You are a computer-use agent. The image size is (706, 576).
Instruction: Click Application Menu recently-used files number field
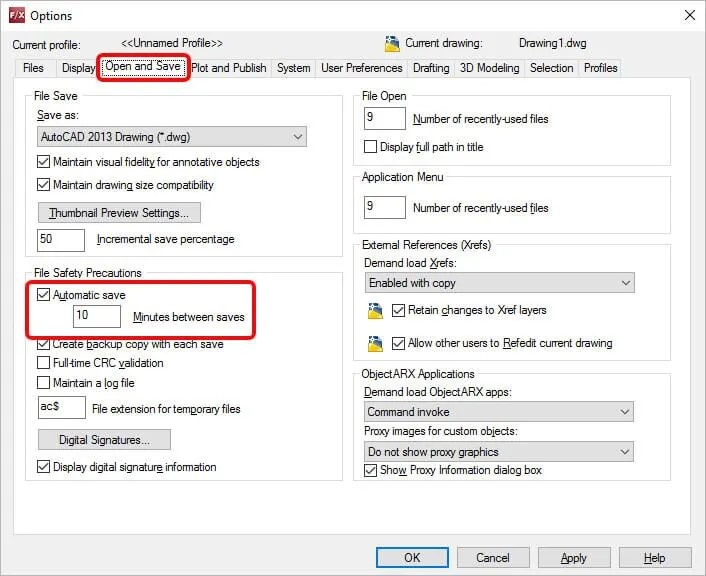[385, 207]
